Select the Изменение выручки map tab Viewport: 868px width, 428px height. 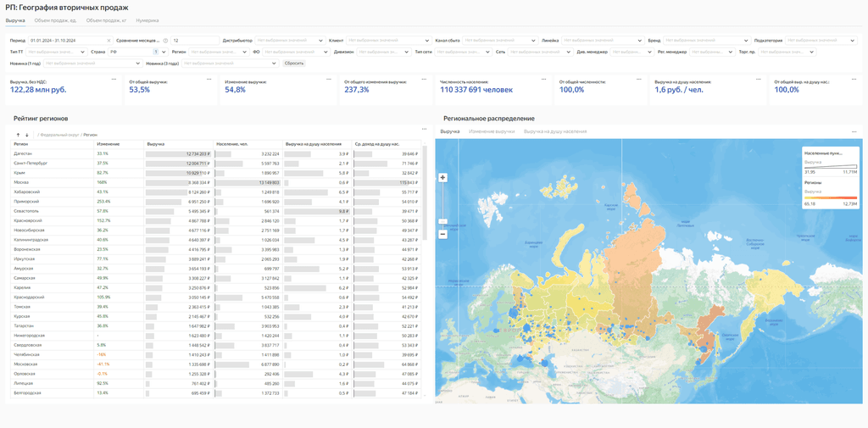pos(492,131)
